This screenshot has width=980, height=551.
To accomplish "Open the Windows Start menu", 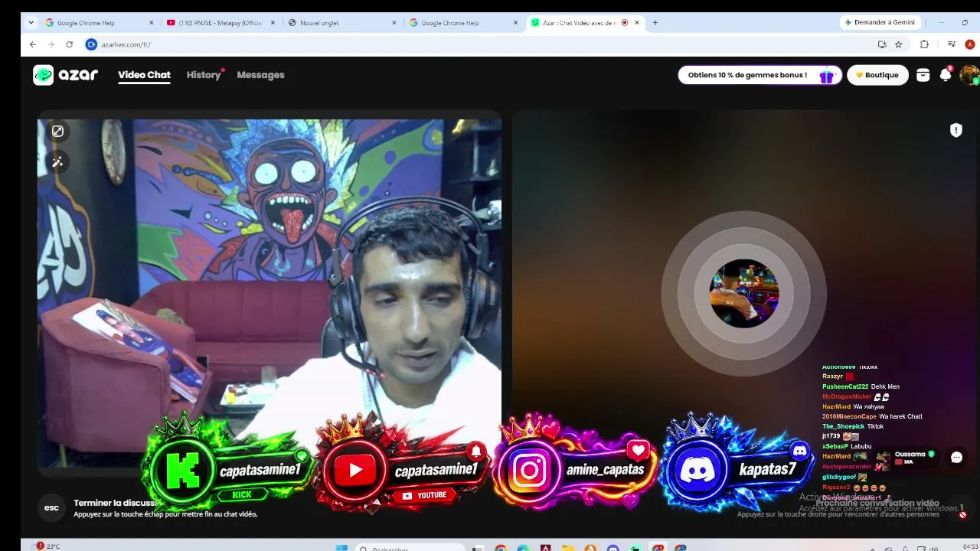I will 341,547.
